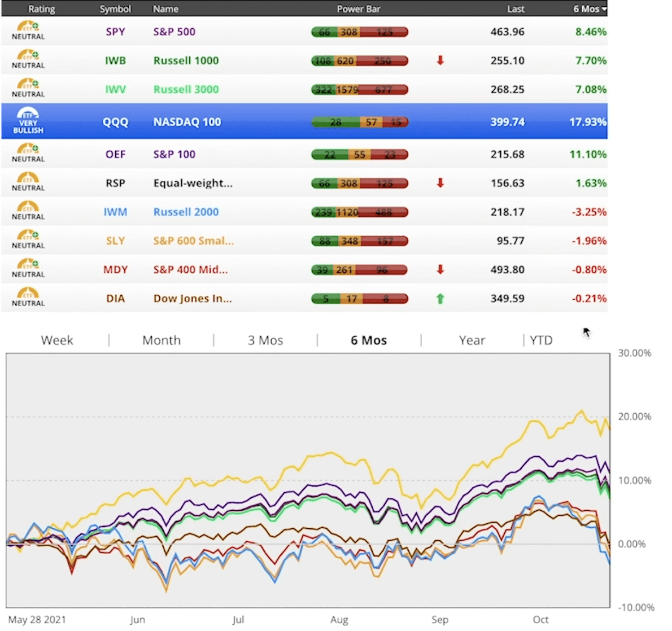This screenshot has height=631, width=672.
Task: Click the OEF neutral rating icon
Action: point(28,153)
